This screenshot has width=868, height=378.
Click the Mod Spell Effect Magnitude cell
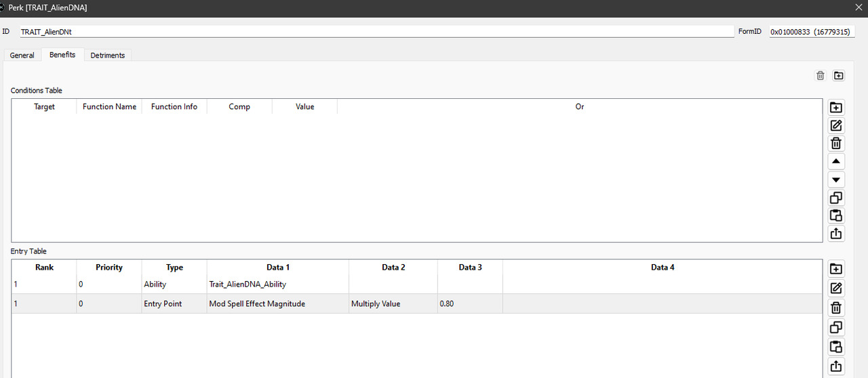[278, 303]
